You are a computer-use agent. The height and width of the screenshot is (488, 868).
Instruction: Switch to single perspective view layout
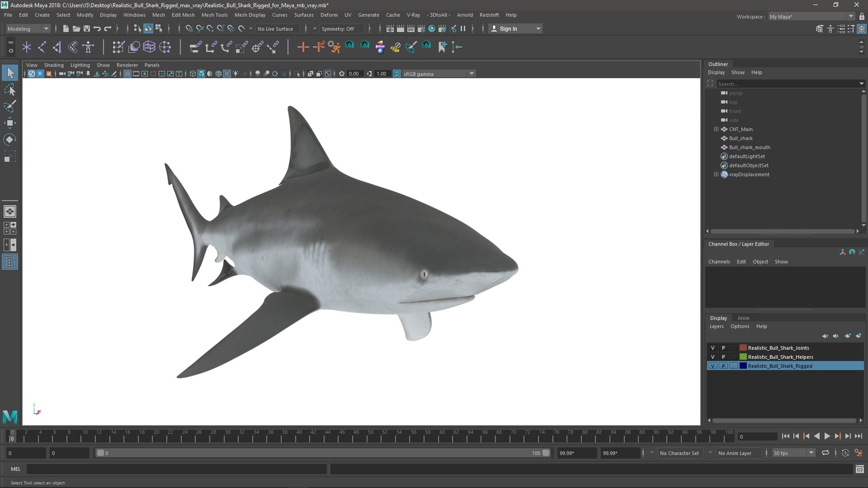pyautogui.click(x=10, y=211)
